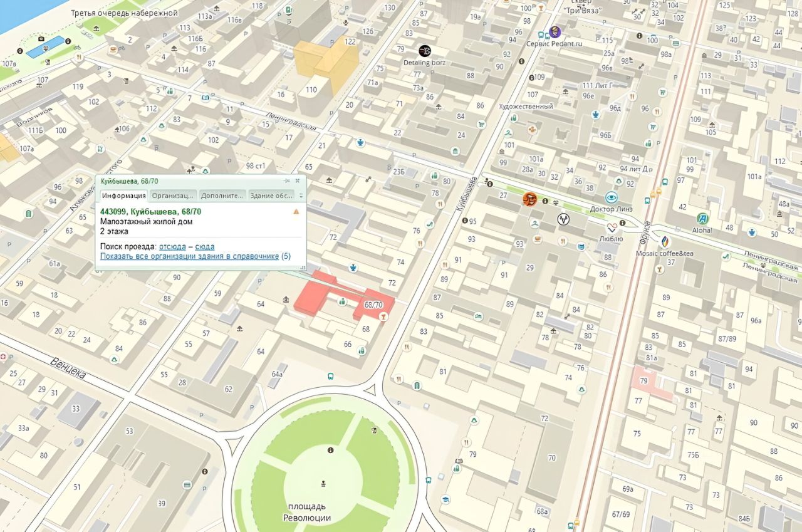Screen dimensions: 802x532
Task: Open the Здание обс... tab
Action: [271, 196]
